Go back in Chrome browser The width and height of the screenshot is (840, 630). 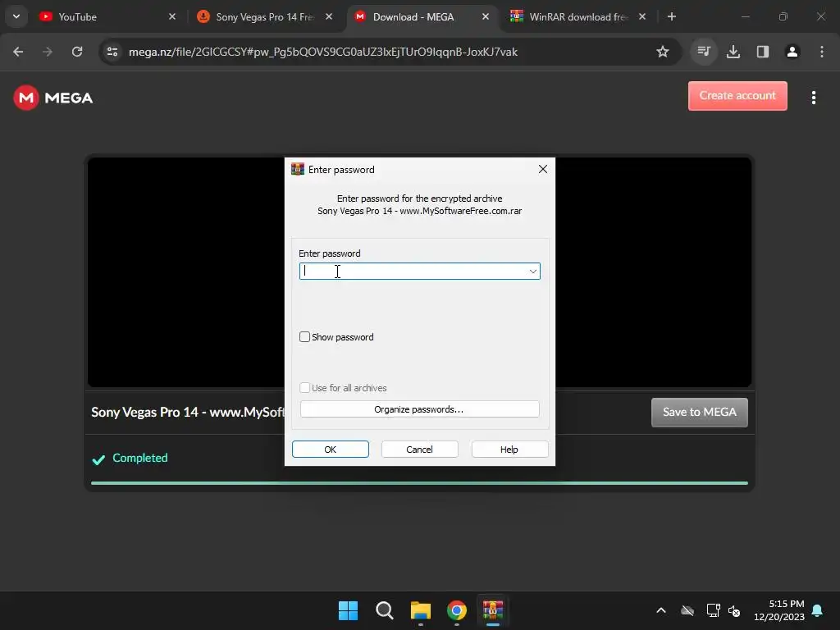[18, 52]
